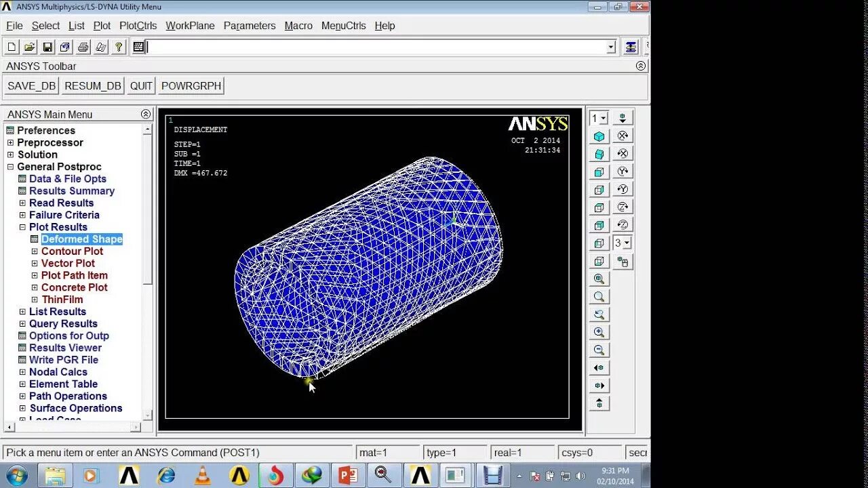Screen dimensions: 868x488
Task: Click the printer icon
Action: click(x=83, y=47)
